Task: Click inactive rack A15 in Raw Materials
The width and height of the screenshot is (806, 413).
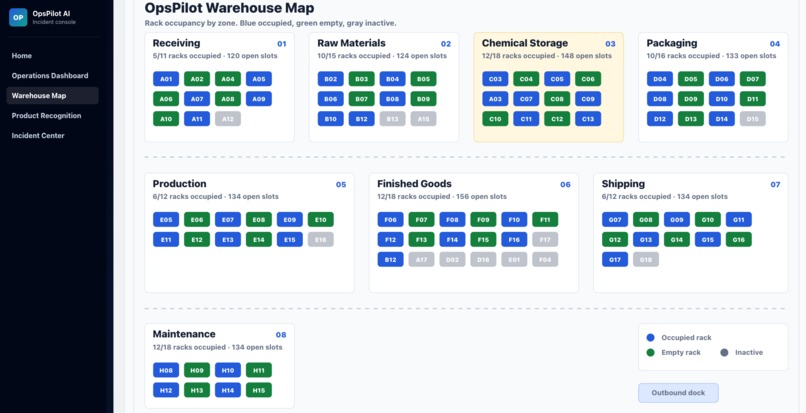Action: pyautogui.click(x=423, y=119)
